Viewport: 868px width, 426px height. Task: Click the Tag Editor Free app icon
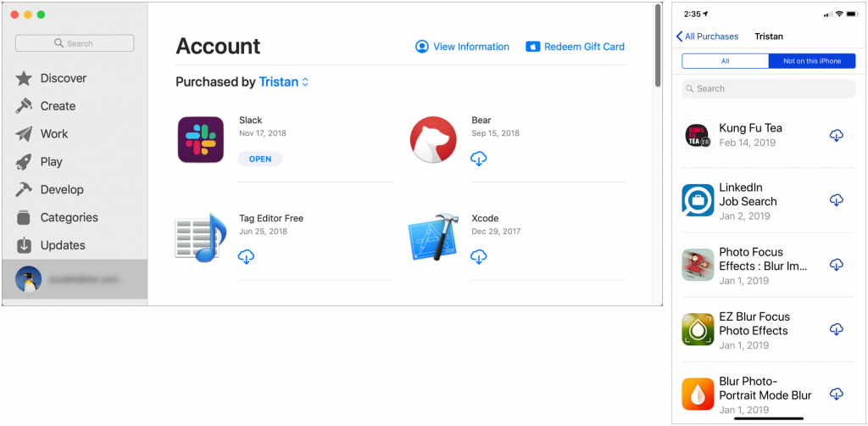200,237
